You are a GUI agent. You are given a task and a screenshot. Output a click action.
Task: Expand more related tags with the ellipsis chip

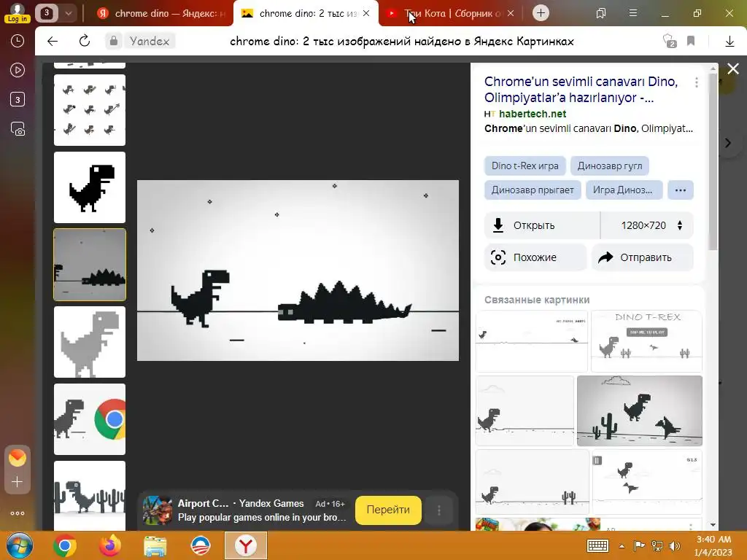point(681,190)
